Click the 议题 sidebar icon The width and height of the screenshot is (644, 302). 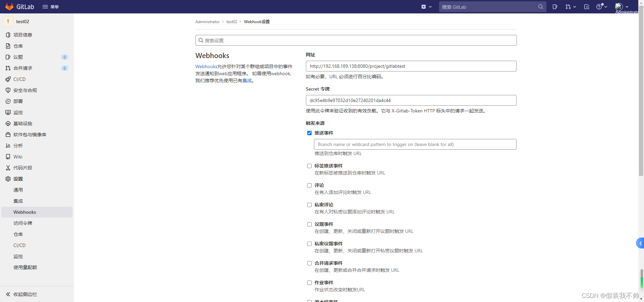pyautogui.click(x=8, y=57)
